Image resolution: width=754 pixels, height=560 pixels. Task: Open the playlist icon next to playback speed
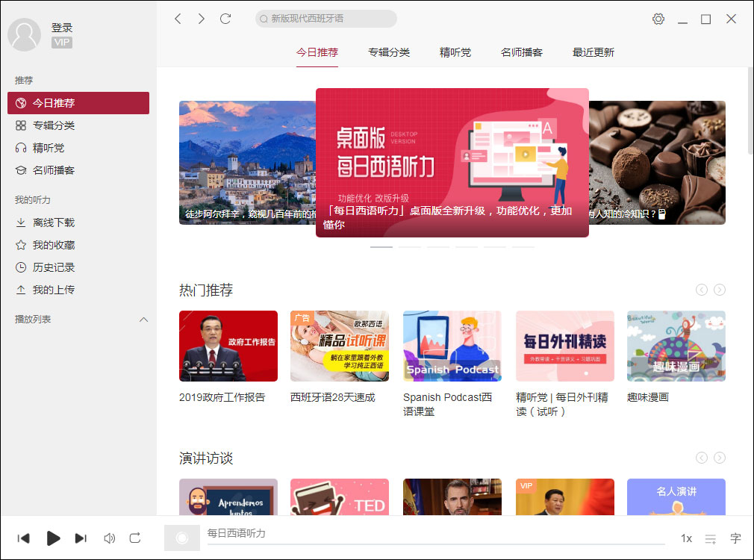coord(711,538)
